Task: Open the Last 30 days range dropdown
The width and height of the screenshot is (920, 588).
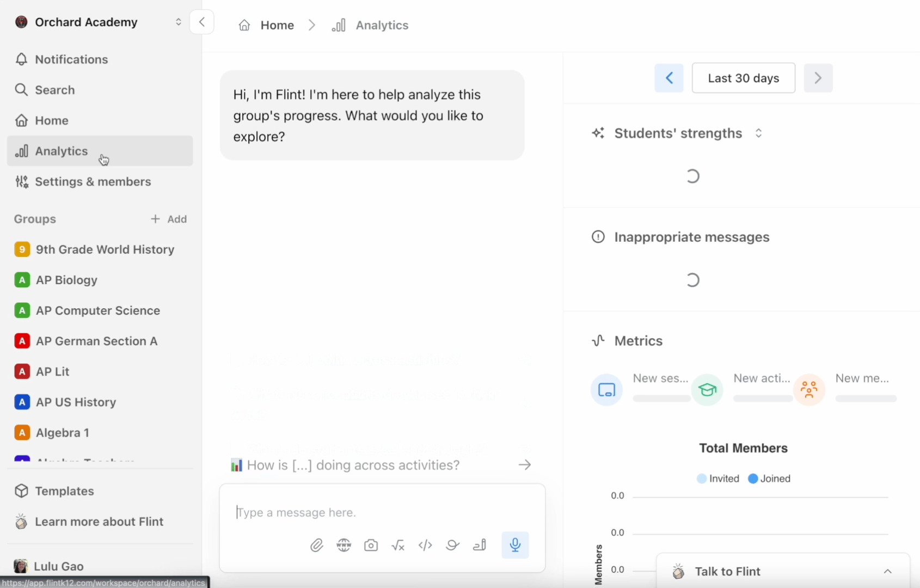Action: click(744, 78)
